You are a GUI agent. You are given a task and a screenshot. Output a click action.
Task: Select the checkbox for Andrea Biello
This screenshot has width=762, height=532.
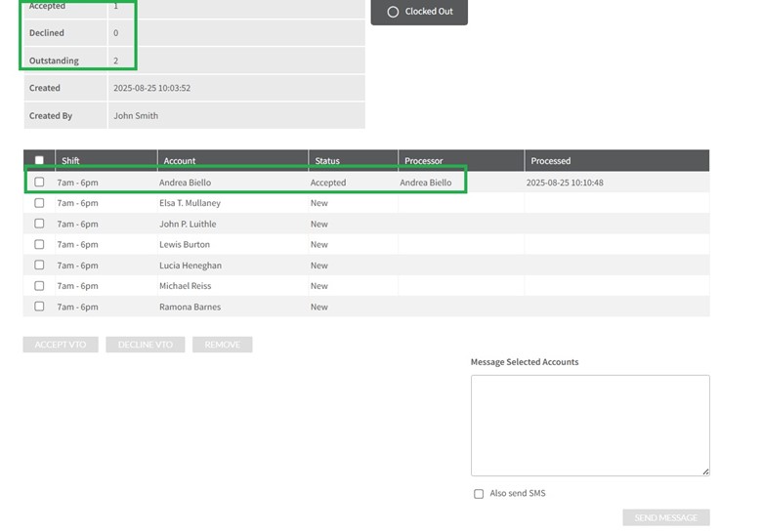39,182
